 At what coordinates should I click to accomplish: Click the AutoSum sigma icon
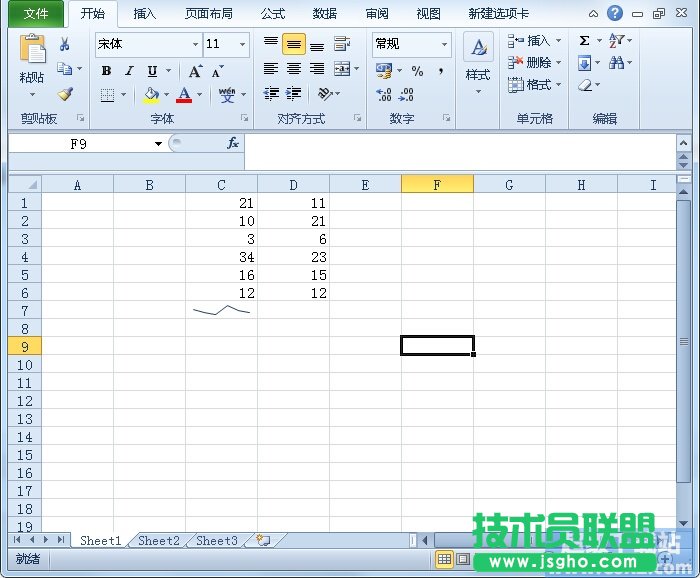584,41
